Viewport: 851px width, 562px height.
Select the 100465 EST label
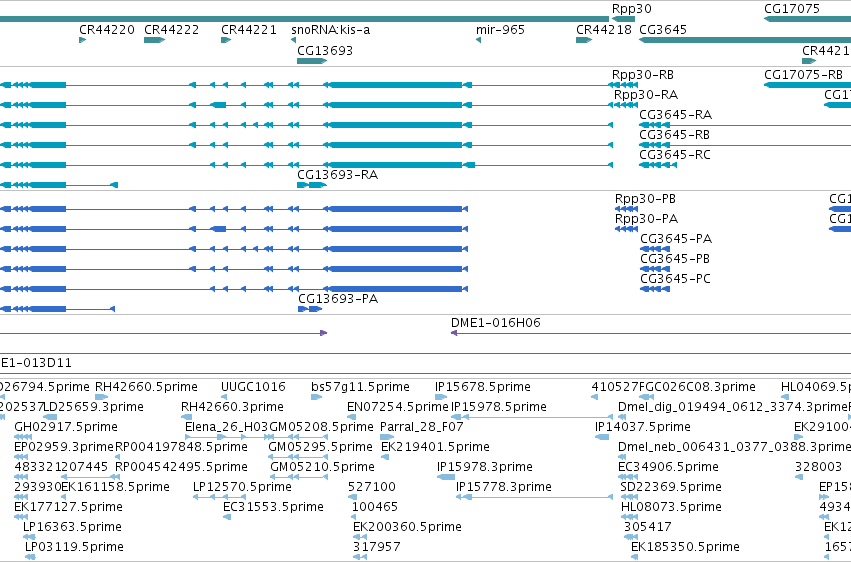click(x=374, y=508)
